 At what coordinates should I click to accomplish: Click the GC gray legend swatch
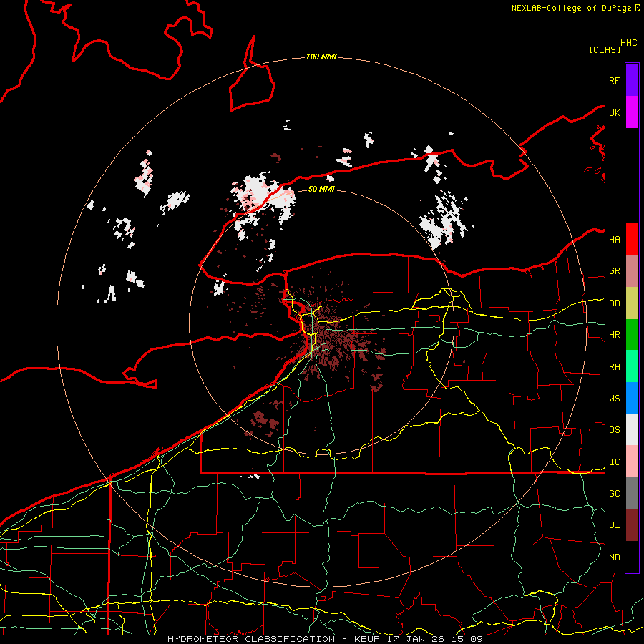click(x=632, y=493)
